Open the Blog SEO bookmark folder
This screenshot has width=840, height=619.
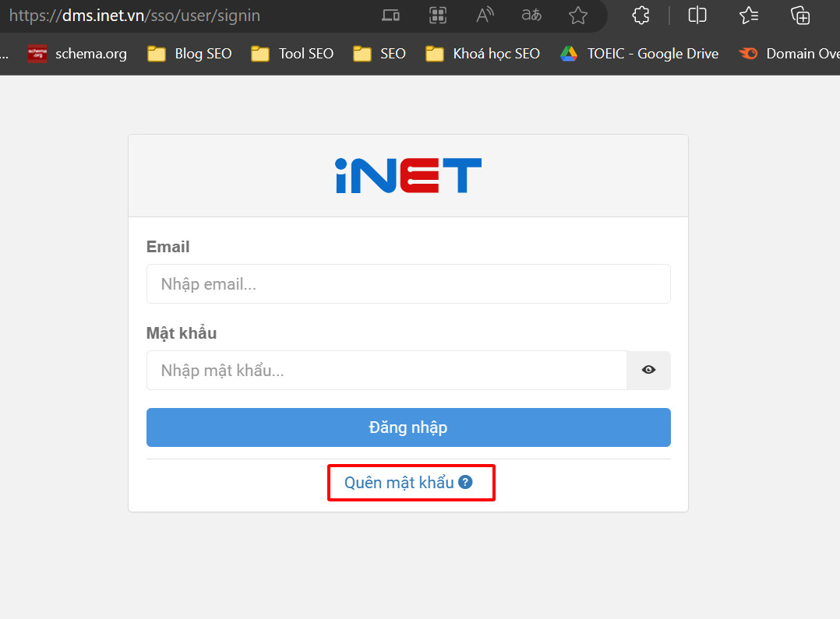click(x=189, y=54)
